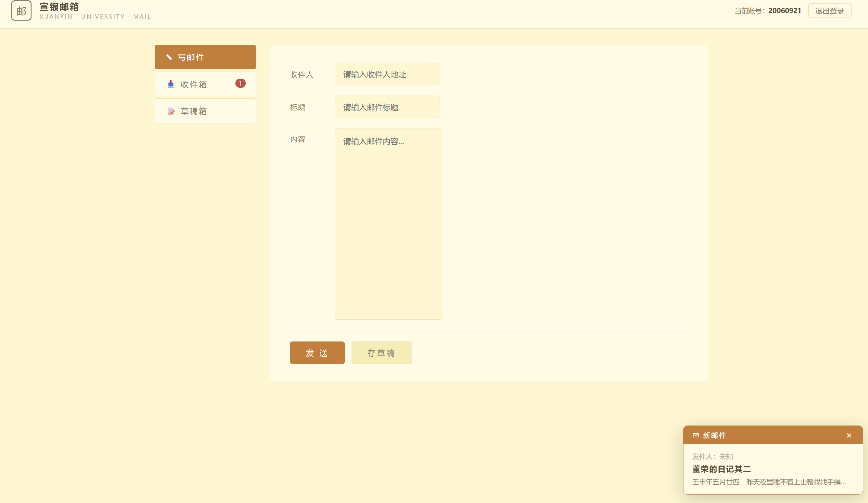Click the 退出登录 logout button
The height and width of the screenshot is (503, 868).
pos(830,11)
